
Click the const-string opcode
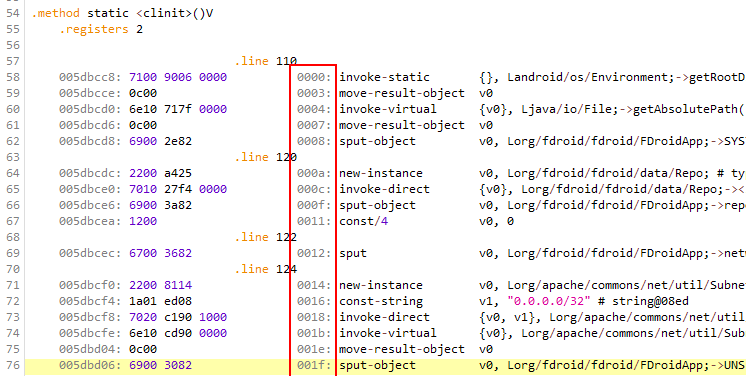click(x=381, y=301)
